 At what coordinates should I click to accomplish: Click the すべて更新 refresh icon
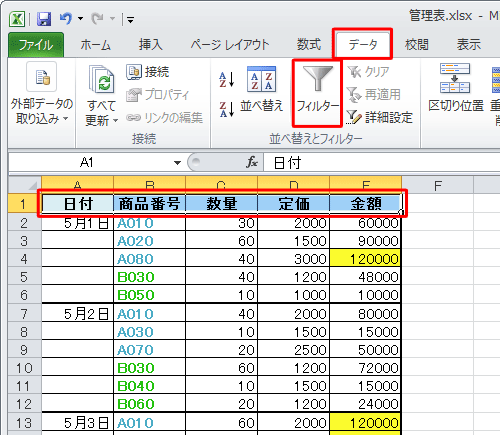tap(102, 79)
